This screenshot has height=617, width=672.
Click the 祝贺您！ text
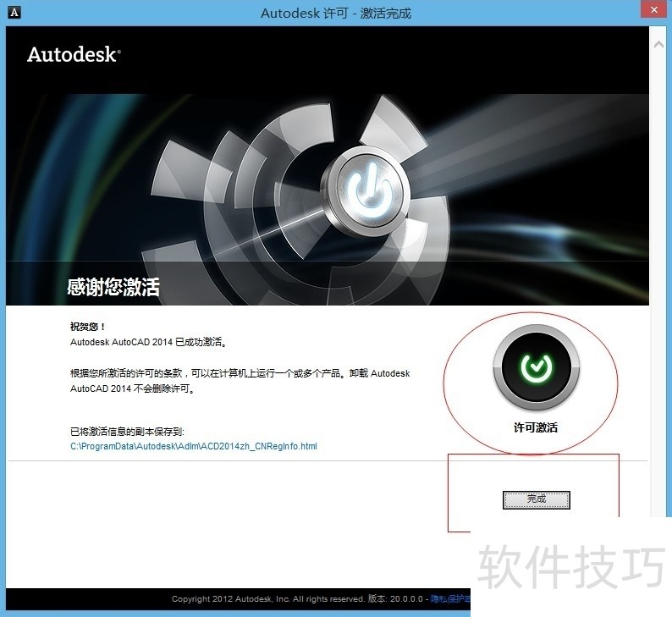[x=88, y=327]
